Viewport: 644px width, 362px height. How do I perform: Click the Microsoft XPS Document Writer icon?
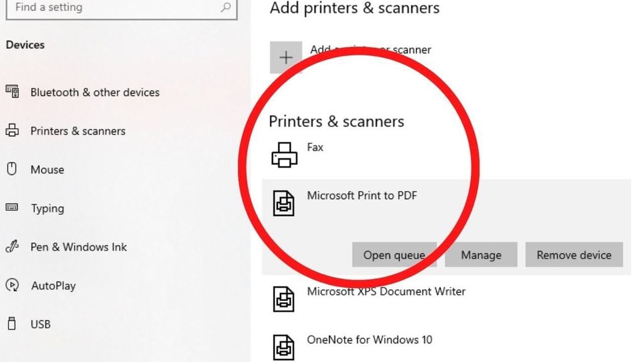284,299
